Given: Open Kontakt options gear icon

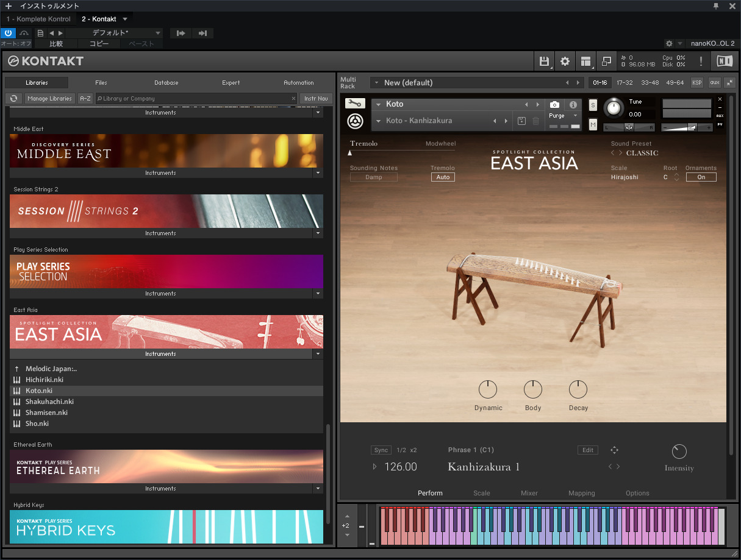Looking at the screenshot, I should pyautogui.click(x=565, y=61).
